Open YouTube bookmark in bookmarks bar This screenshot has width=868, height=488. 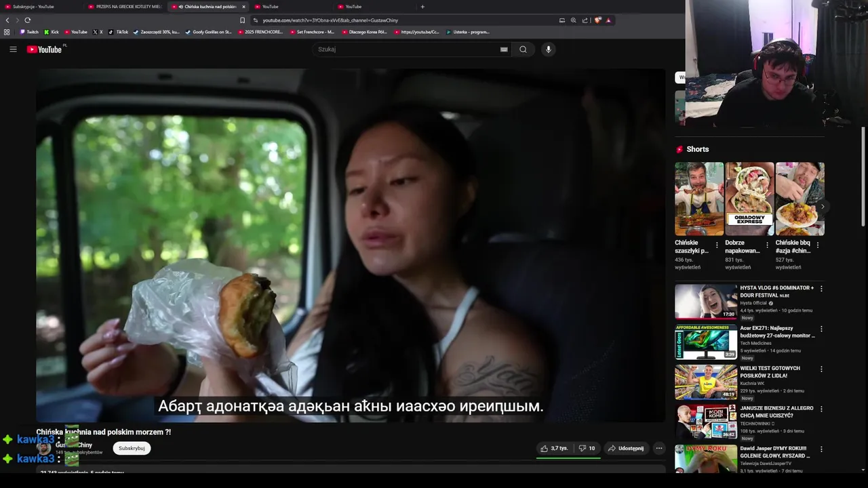pos(76,32)
